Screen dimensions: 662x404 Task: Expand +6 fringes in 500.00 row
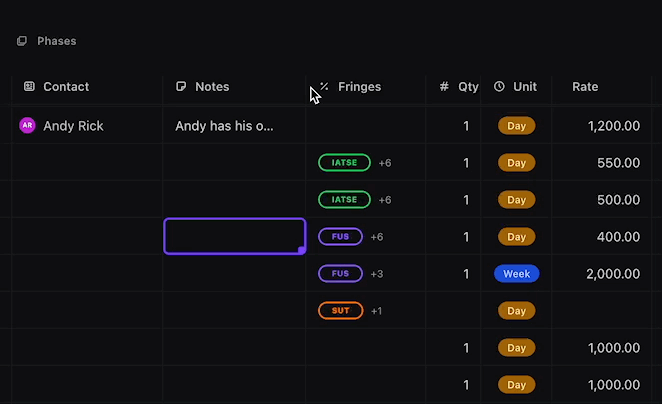[x=385, y=200]
